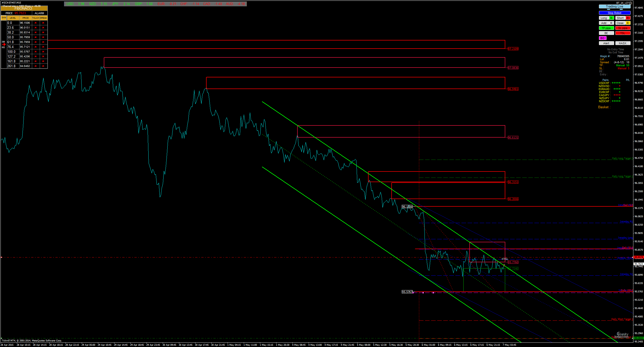The height and width of the screenshot is (347, 644).
Task: Click the Add button
Action: coord(604,23)
